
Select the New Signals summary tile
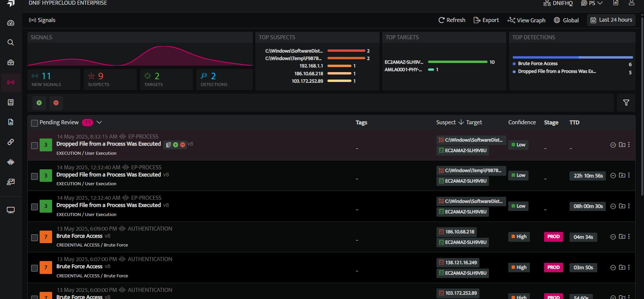point(54,80)
